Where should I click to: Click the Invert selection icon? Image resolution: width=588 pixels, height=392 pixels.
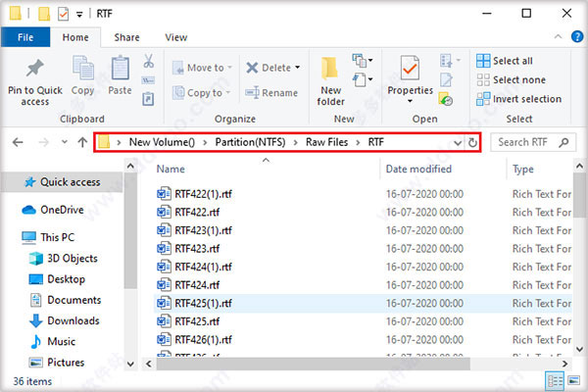point(483,99)
